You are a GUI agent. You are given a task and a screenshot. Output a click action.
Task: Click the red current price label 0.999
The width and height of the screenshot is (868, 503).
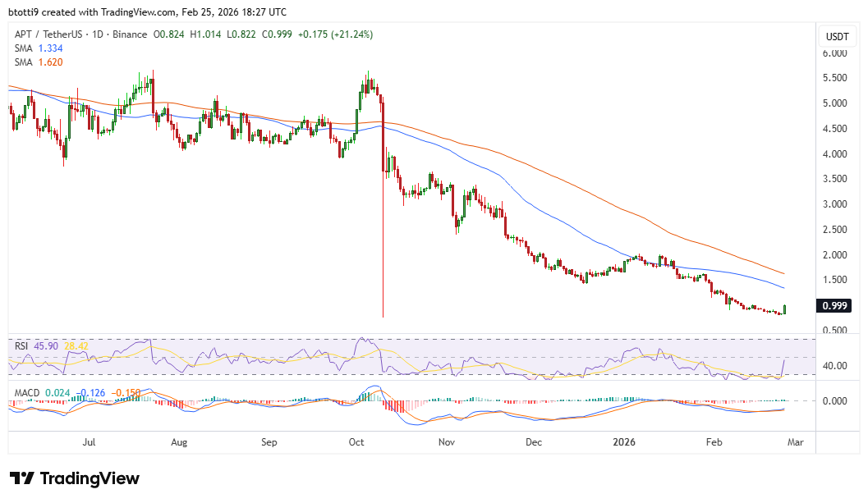pyautogui.click(x=833, y=306)
